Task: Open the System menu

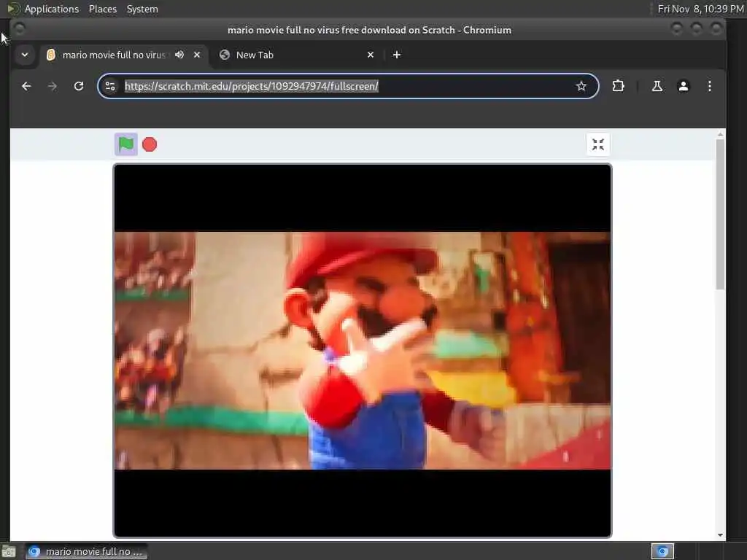Action: [x=142, y=9]
